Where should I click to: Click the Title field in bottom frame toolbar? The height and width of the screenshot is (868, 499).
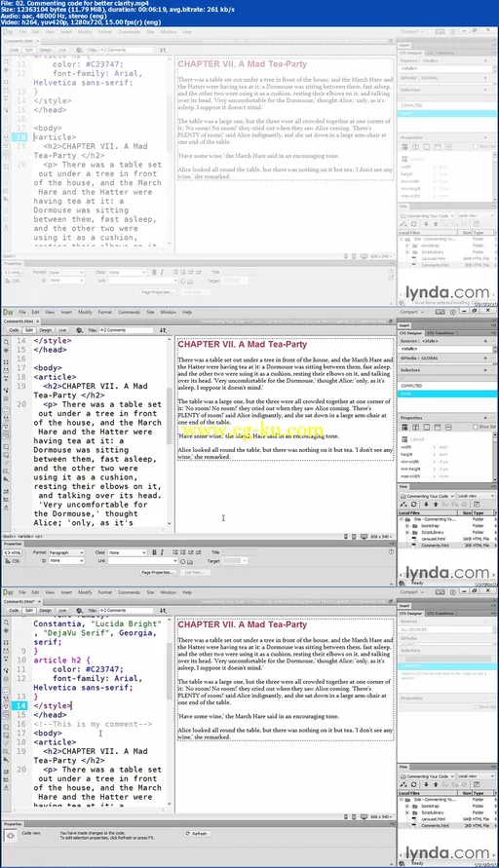tap(126, 610)
